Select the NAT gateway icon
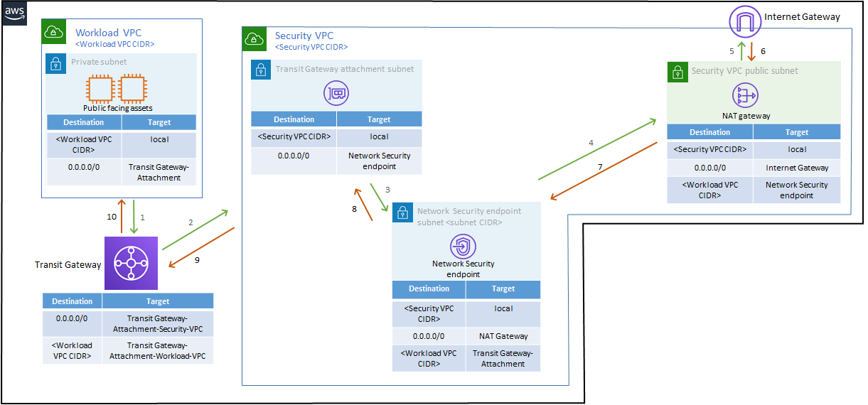This screenshot has height=405, width=868. [x=746, y=95]
